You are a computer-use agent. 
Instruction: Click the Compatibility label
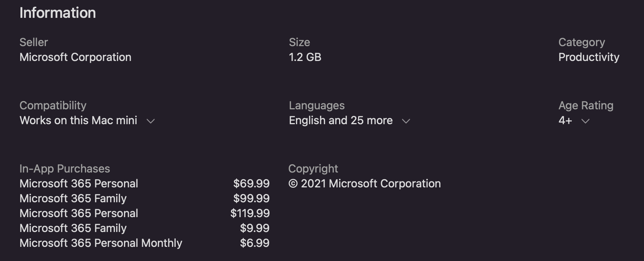coord(53,106)
